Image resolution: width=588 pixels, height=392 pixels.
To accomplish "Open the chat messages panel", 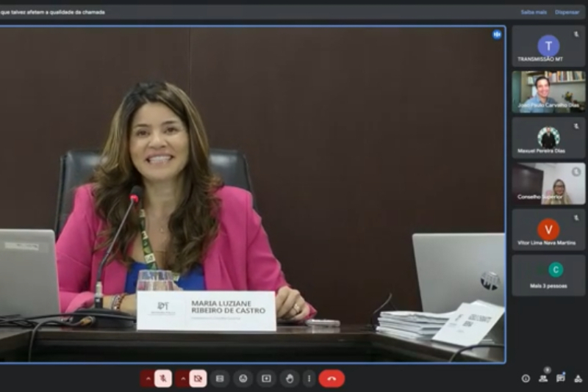I will [x=561, y=378].
